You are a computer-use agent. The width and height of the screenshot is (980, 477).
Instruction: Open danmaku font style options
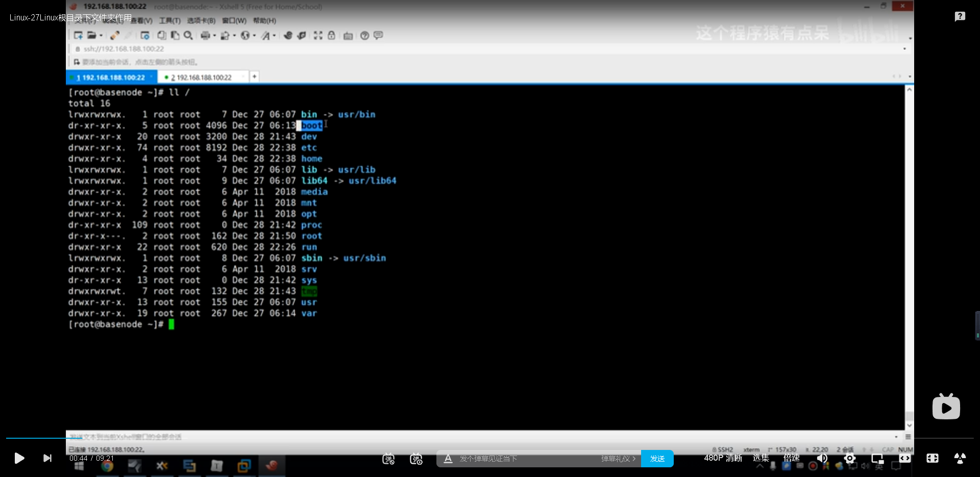pyautogui.click(x=448, y=459)
